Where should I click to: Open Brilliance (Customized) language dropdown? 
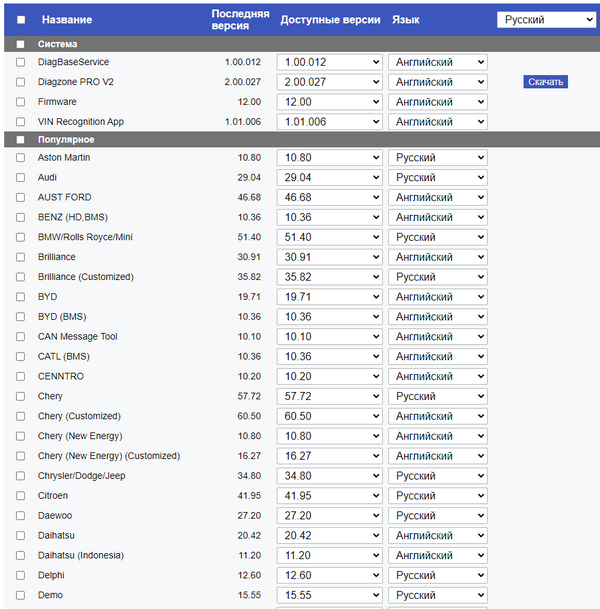[x=438, y=277]
